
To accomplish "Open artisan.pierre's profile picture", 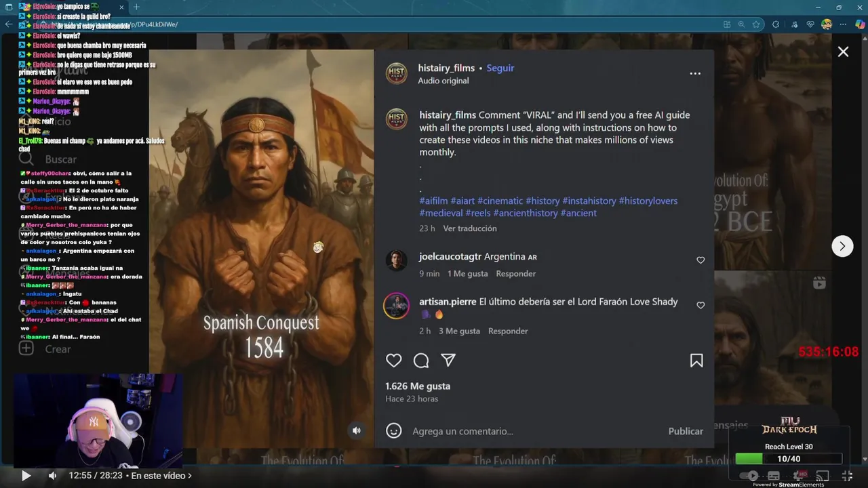I will tap(397, 306).
